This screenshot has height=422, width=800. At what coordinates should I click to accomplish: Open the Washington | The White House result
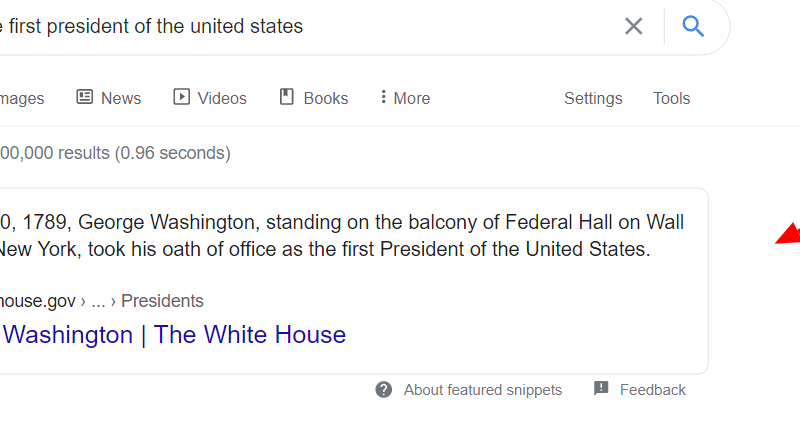pos(174,334)
